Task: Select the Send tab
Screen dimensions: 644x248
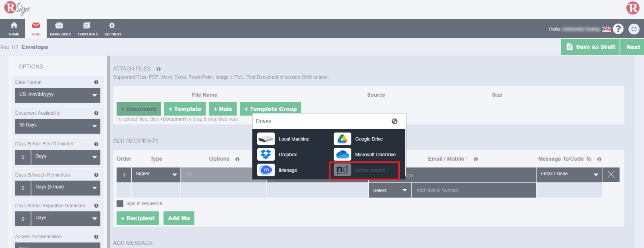Action: tap(36, 29)
